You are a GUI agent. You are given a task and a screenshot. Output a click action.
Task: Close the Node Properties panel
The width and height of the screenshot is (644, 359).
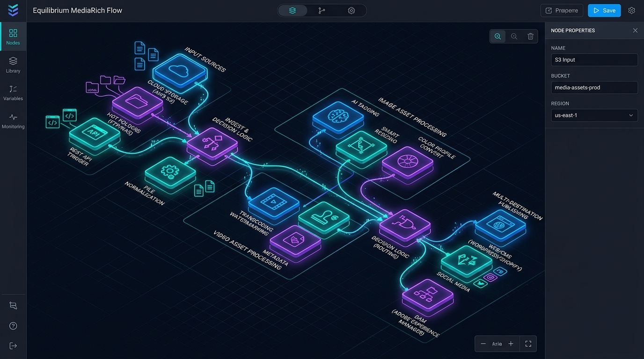coord(635,30)
